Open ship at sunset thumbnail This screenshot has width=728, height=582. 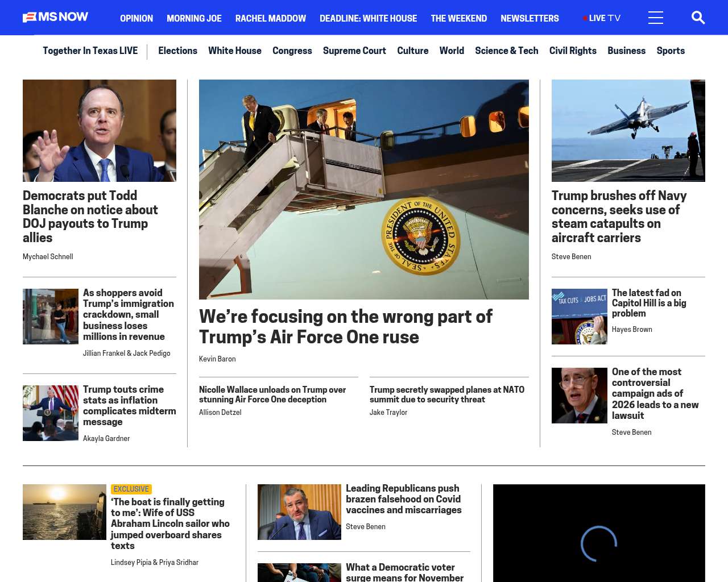(x=64, y=512)
